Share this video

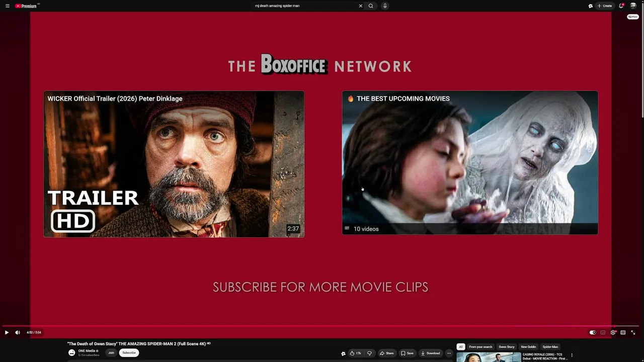coord(387,353)
